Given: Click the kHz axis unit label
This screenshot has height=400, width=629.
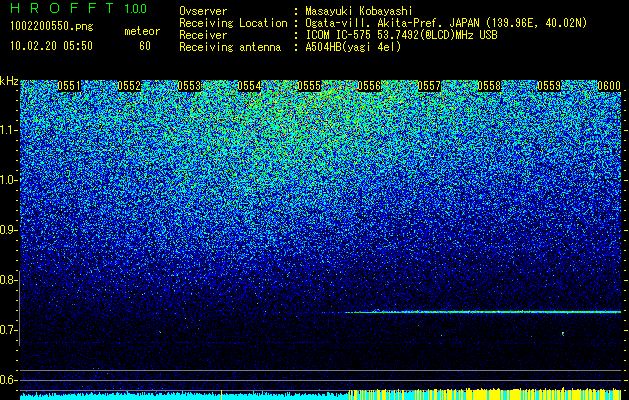Looking at the screenshot, I should pos(9,81).
